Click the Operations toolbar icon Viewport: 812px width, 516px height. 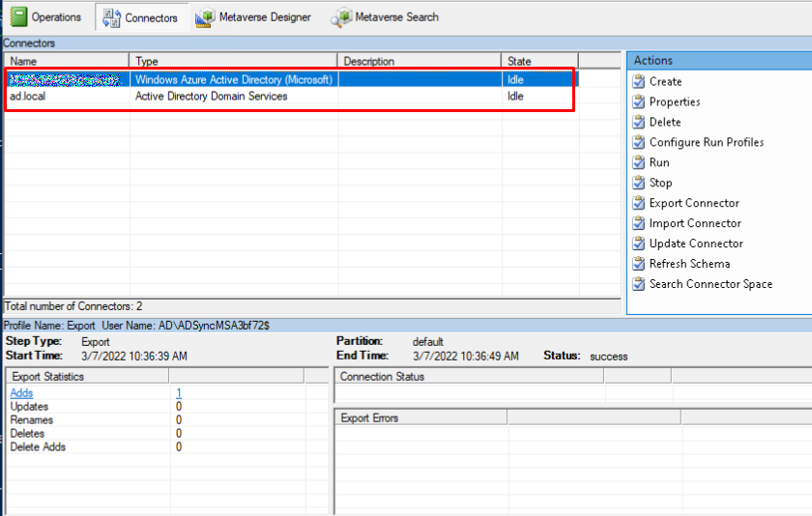[x=18, y=17]
